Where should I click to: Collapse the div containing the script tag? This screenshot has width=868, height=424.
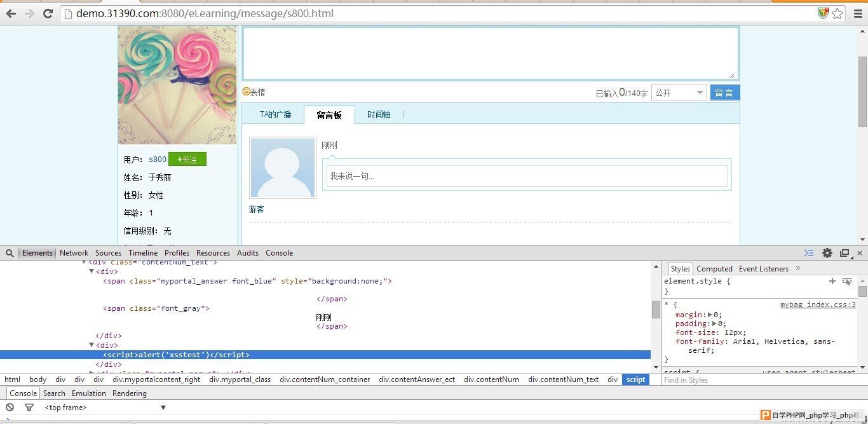92,345
